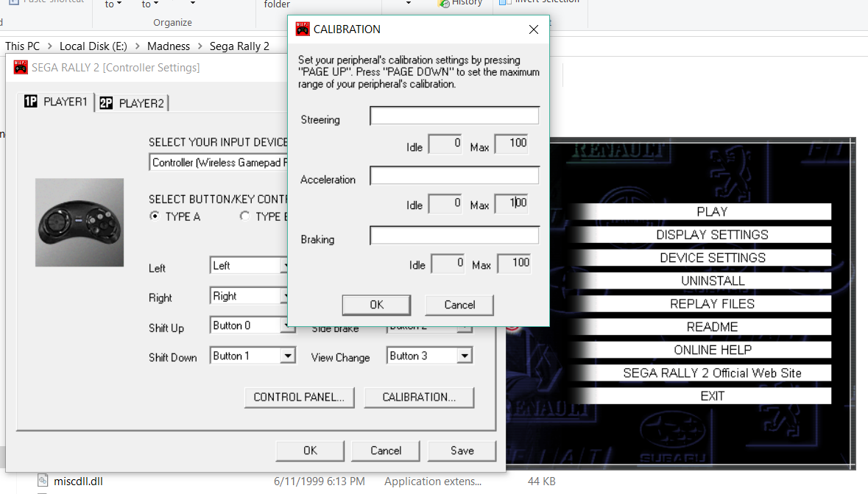
Task: Open the Left key dropdown
Action: coord(249,266)
